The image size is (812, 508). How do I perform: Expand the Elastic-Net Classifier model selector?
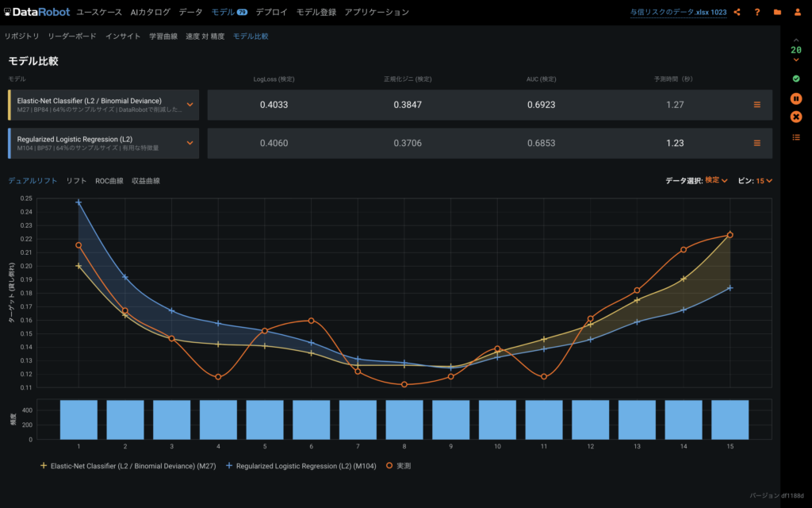click(190, 105)
